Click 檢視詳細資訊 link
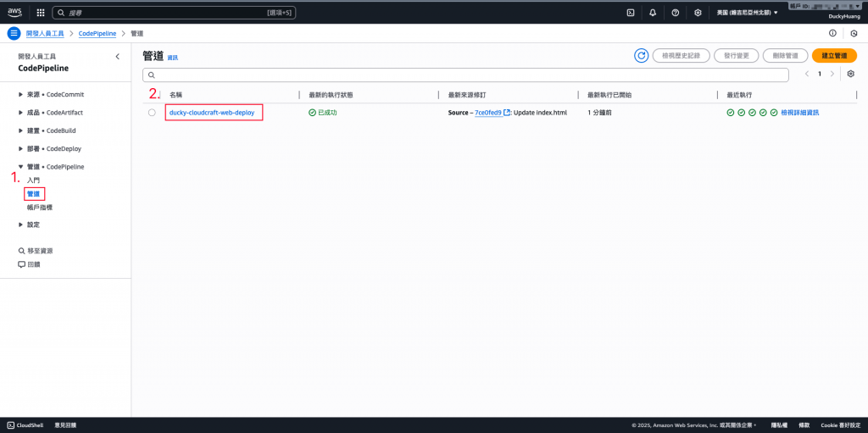The image size is (868, 433). (x=800, y=113)
